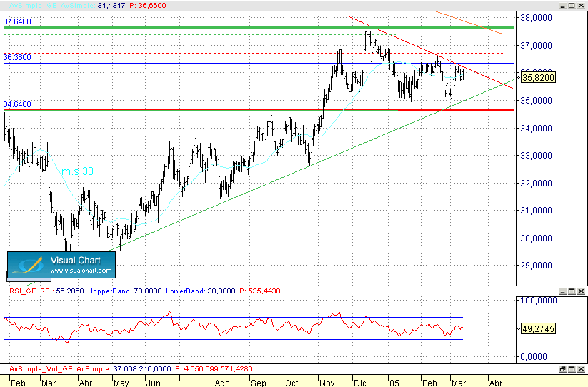Image resolution: width=588 pixels, height=387 pixels.
Task: Close the AvSimple_Vol_GE volume pane
Action: click(x=581, y=369)
